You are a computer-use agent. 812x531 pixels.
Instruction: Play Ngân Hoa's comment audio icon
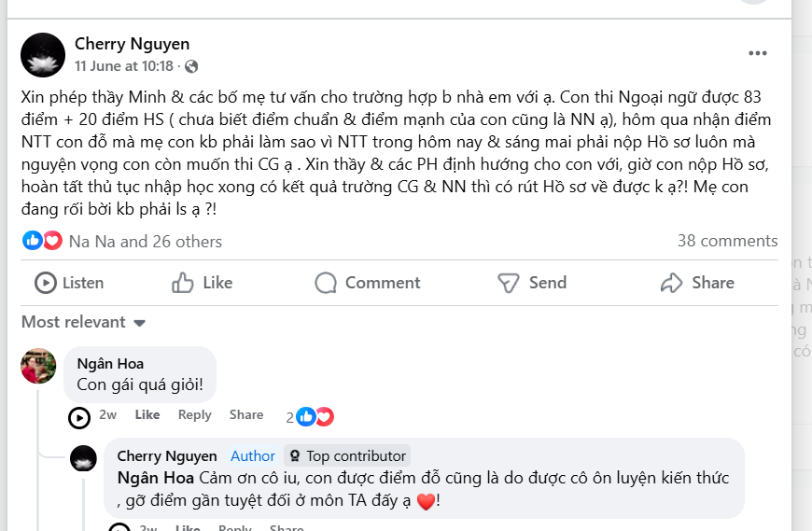click(79, 417)
